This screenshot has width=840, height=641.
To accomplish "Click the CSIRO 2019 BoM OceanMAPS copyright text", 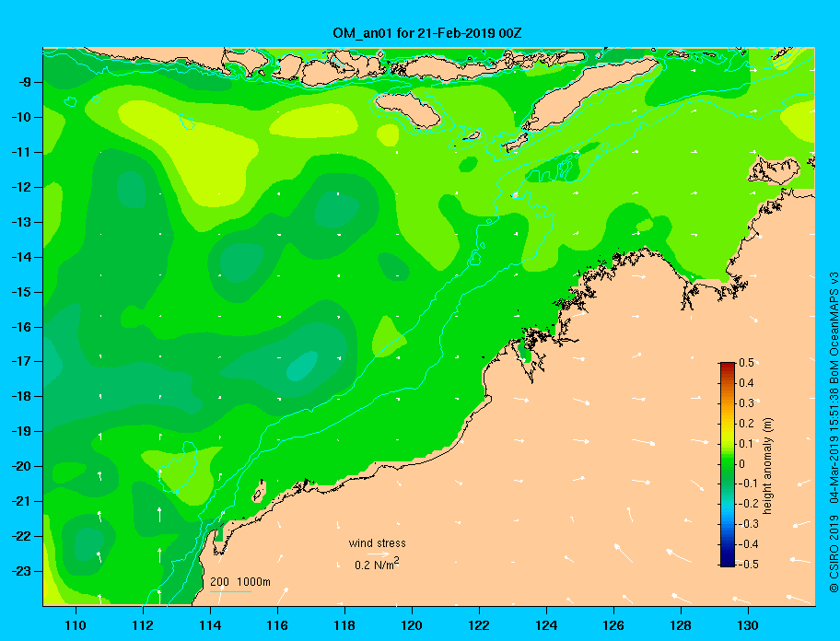I will click(x=834, y=432).
